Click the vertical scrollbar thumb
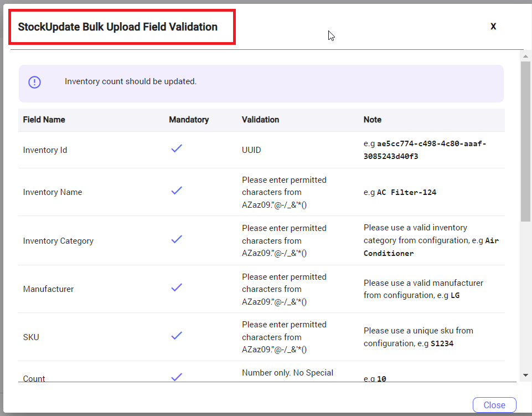Viewport: 532px width, 416px height. tap(526, 141)
